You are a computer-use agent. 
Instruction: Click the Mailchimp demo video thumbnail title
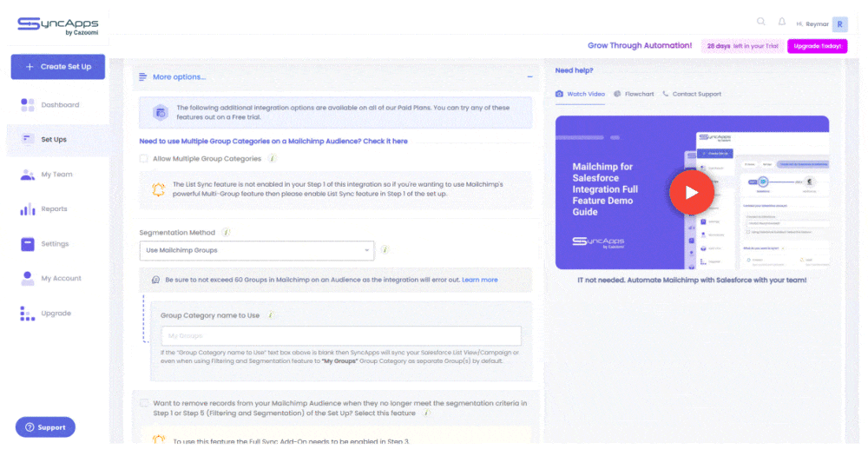pyautogui.click(x=605, y=189)
